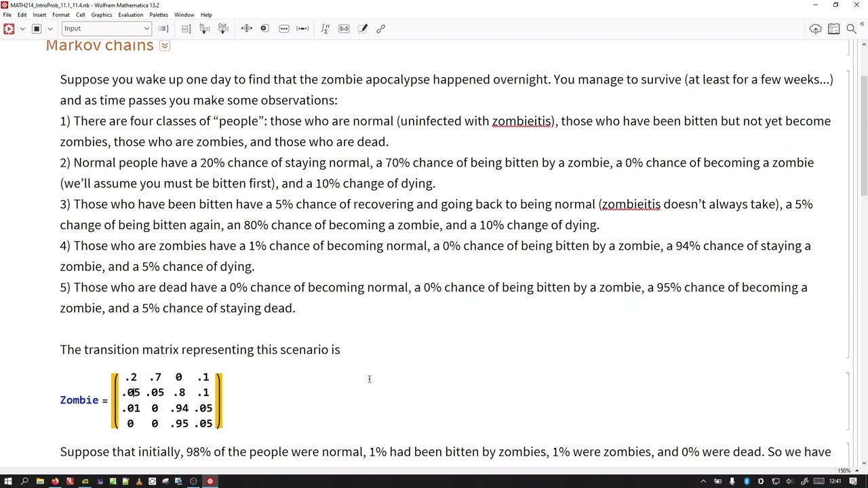Click the Evaluate cells gear icon
The height and width of the screenshot is (488, 868).
[9, 28]
